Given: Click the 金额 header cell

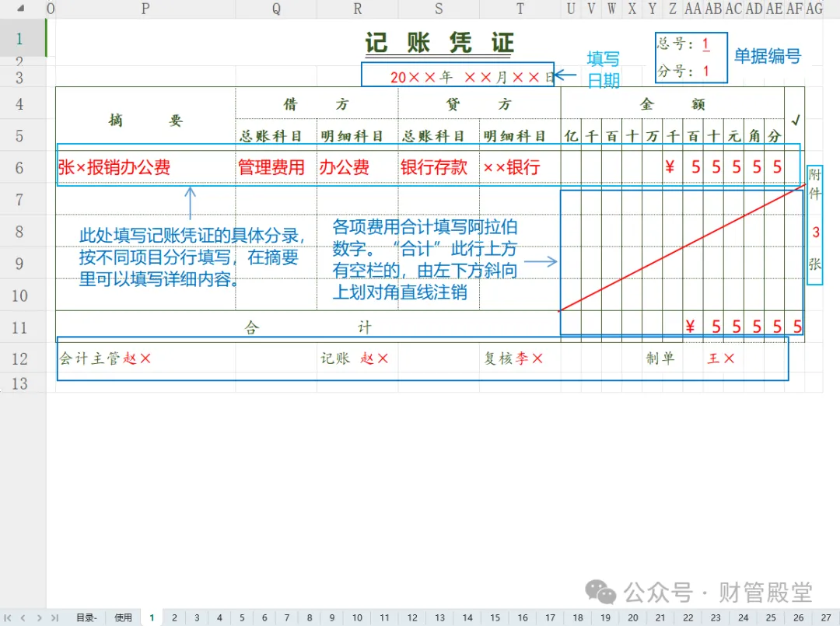Looking at the screenshot, I should (x=673, y=104).
